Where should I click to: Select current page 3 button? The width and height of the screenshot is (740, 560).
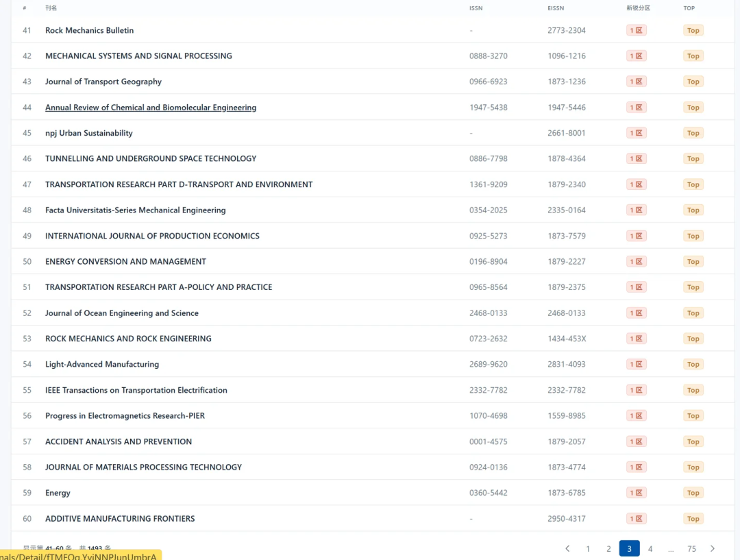click(x=629, y=548)
